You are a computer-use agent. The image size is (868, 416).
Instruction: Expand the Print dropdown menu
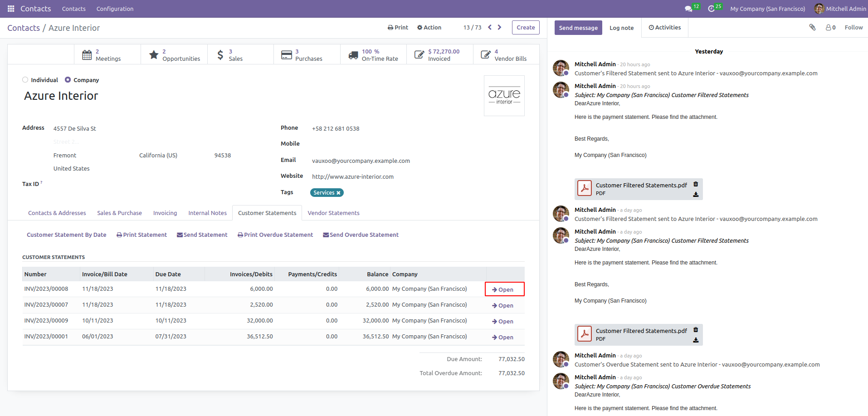click(398, 27)
